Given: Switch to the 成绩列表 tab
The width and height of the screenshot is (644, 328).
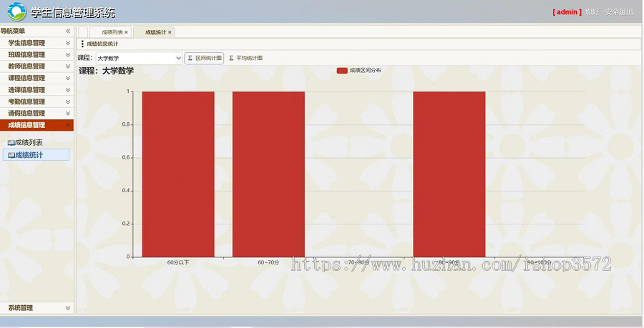Looking at the screenshot, I should [x=110, y=32].
